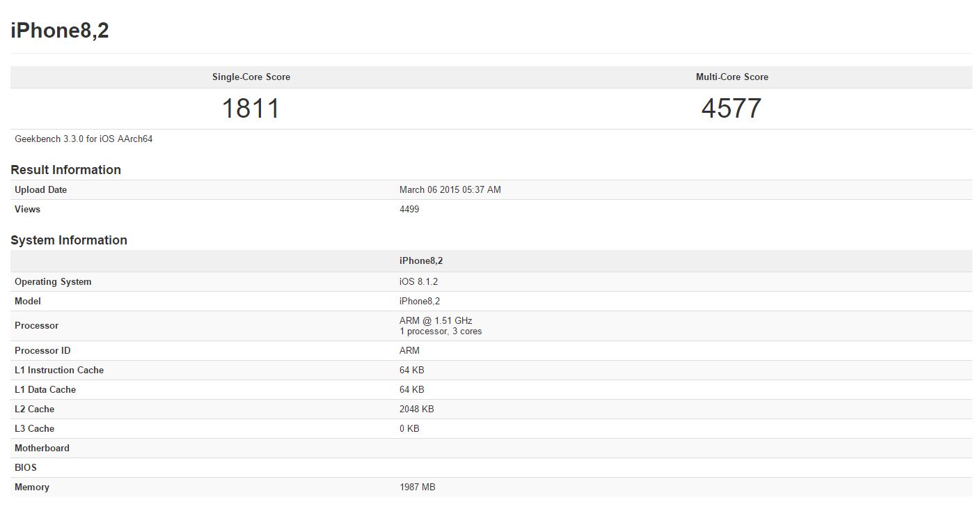This screenshot has width=980, height=507.
Task: Select the Single-Core Score header
Action: pyautogui.click(x=251, y=77)
